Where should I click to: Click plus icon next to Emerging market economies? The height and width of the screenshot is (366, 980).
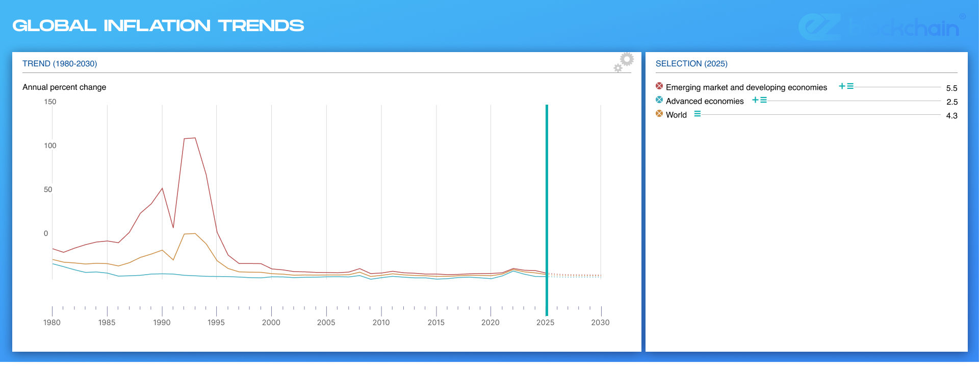842,86
